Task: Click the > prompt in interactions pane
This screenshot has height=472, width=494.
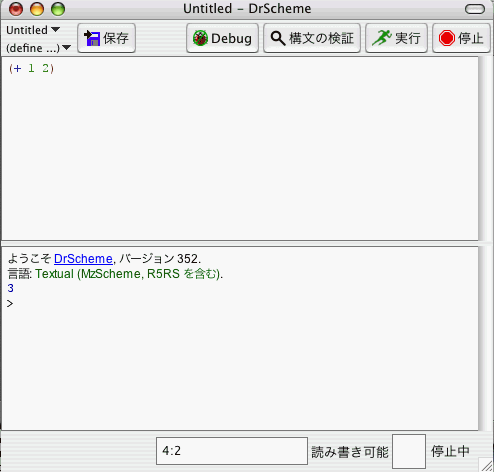Action: (x=10, y=304)
